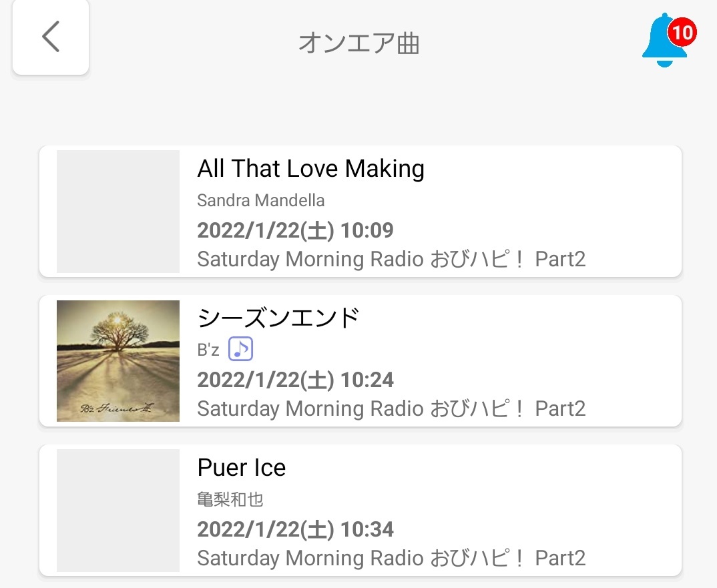Open notifications via the bell icon

pyautogui.click(x=666, y=40)
